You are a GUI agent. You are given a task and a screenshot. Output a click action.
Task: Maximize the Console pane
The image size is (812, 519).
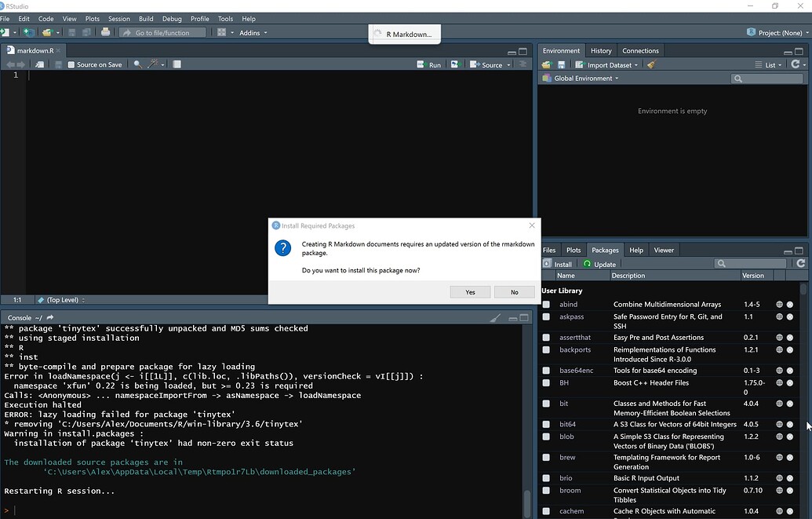point(524,318)
